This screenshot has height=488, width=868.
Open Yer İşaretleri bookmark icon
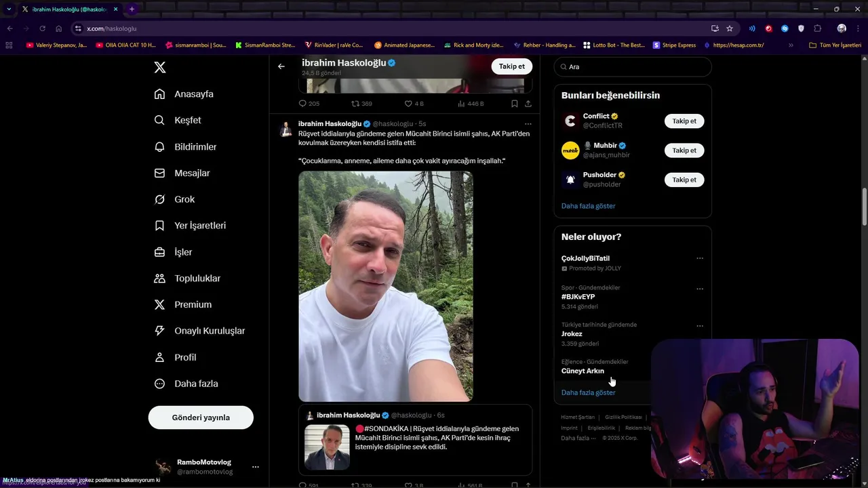click(x=159, y=225)
